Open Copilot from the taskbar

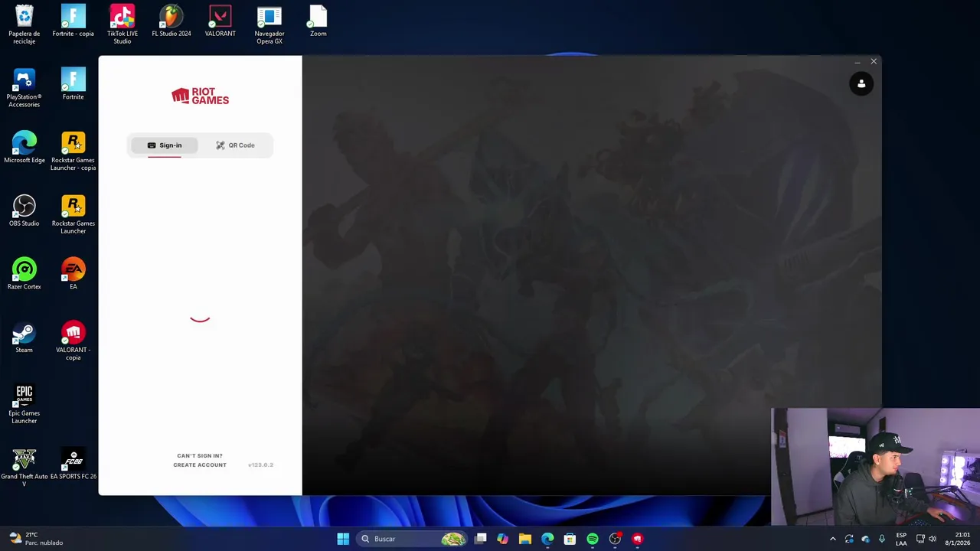point(502,539)
